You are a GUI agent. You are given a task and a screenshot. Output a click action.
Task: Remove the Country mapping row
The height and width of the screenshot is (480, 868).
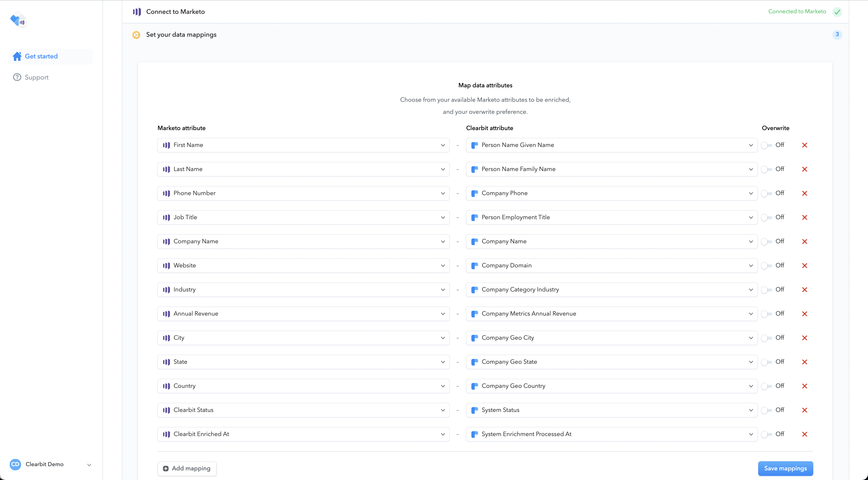805,386
